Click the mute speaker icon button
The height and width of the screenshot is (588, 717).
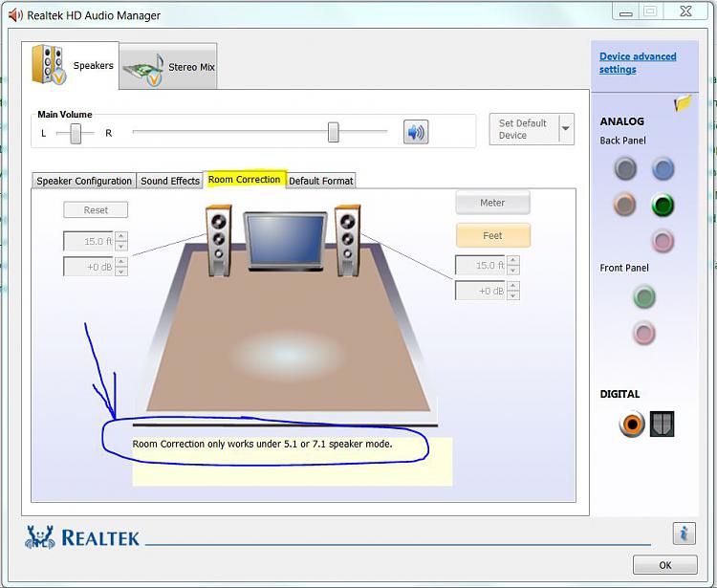pyautogui.click(x=416, y=132)
